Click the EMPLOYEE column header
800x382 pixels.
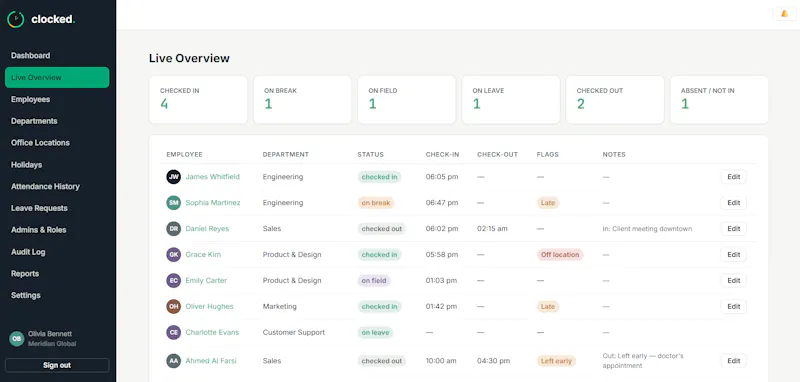click(x=184, y=155)
